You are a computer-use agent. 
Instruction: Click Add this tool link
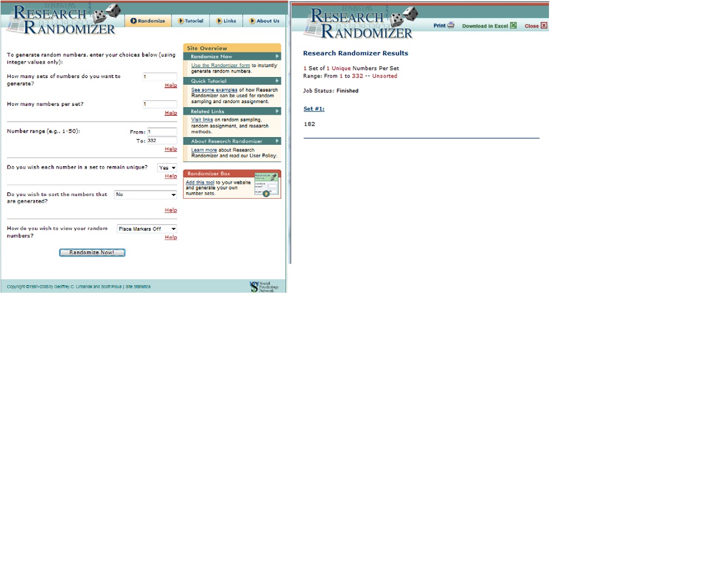point(200,182)
